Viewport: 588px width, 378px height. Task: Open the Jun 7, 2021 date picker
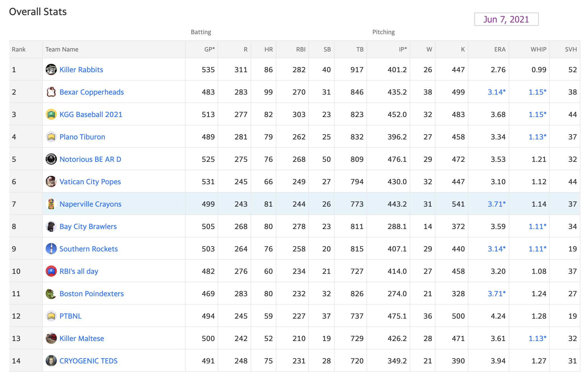[506, 19]
